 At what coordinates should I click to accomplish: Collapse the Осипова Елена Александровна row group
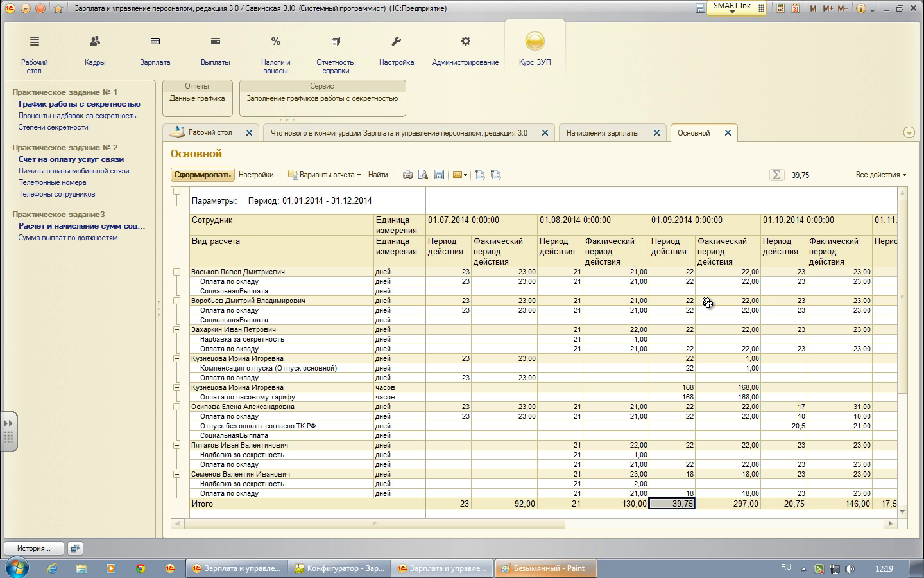[x=176, y=407]
